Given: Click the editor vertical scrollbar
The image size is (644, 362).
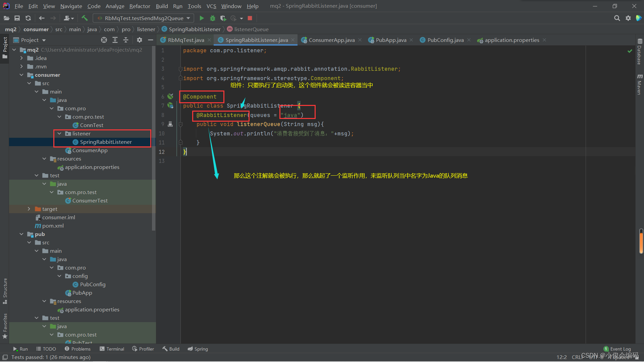Looking at the screenshot, I should [641, 241].
